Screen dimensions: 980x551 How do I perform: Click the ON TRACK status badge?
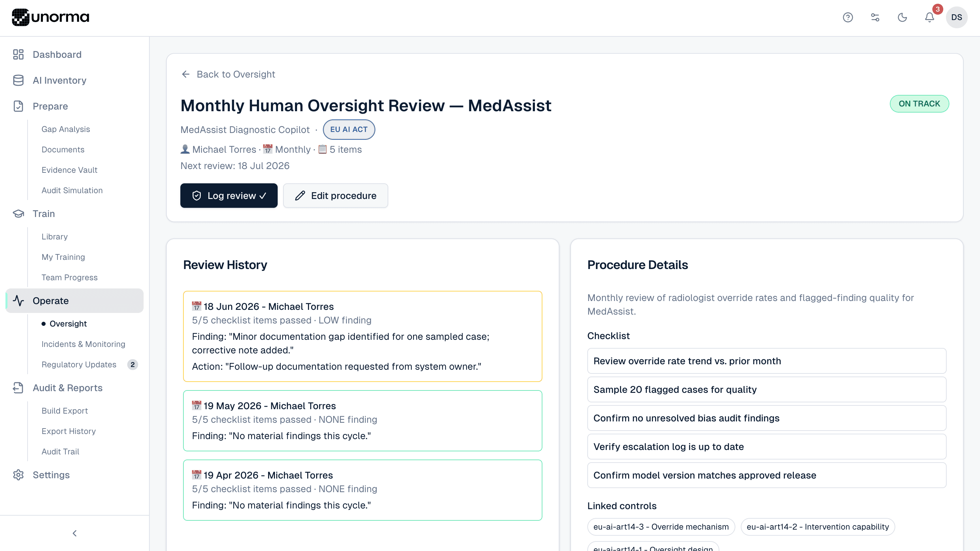(x=919, y=104)
